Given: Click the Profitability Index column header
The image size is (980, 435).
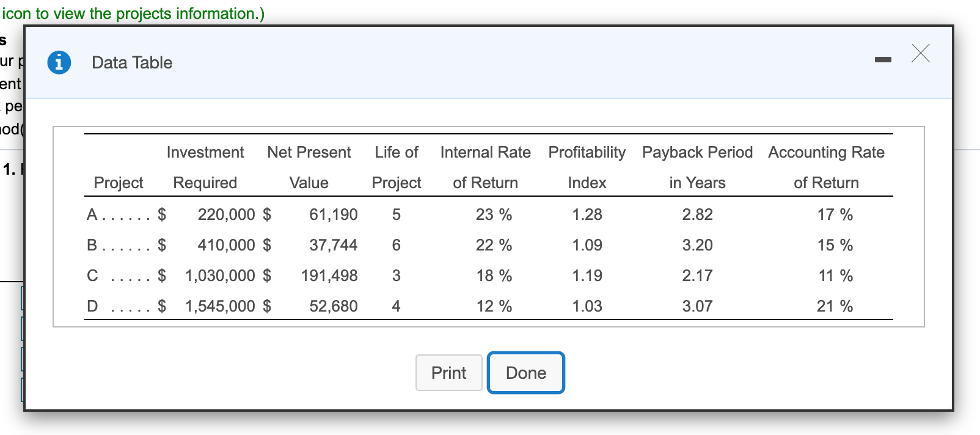Looking at the screenshot, I should point(587,167).
